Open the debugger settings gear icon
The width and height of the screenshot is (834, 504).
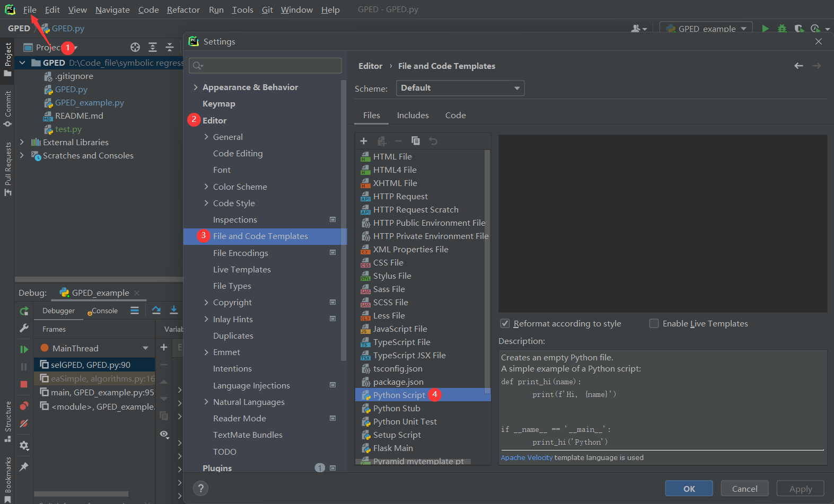[x=24, y=446]
